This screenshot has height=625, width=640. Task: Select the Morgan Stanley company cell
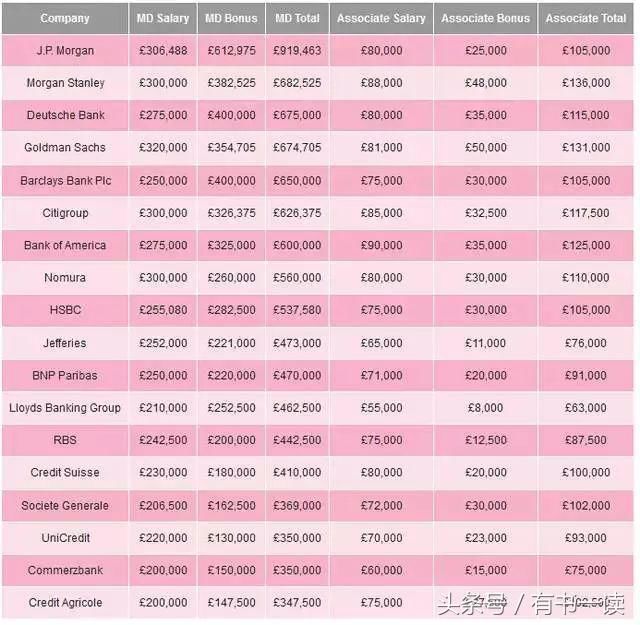(65, 83)
